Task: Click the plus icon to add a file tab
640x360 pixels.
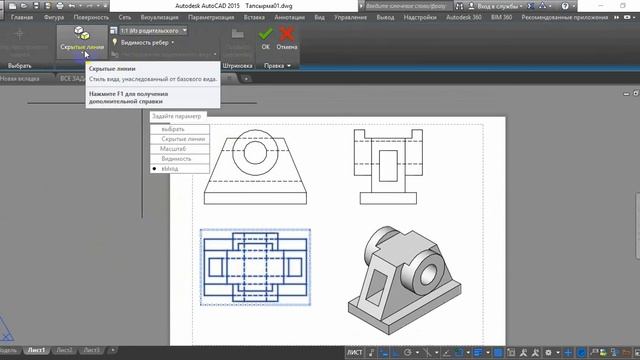Action: pos(246,79)
